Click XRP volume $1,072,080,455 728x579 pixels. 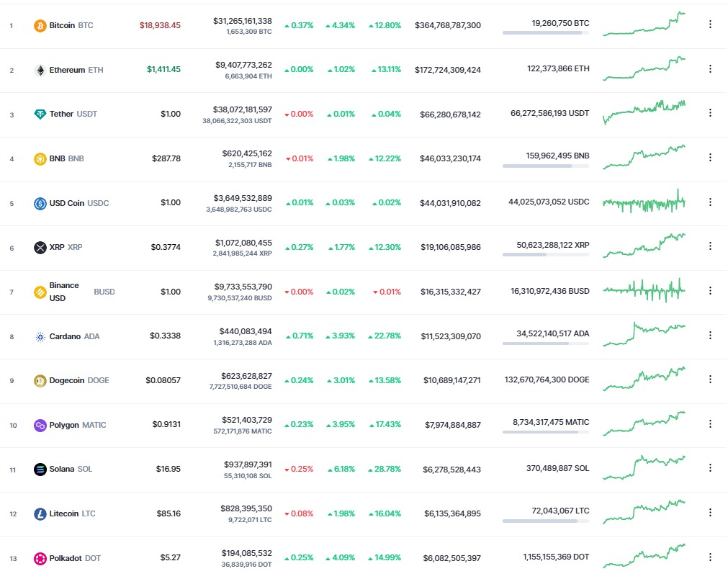[x=243, y=243]
